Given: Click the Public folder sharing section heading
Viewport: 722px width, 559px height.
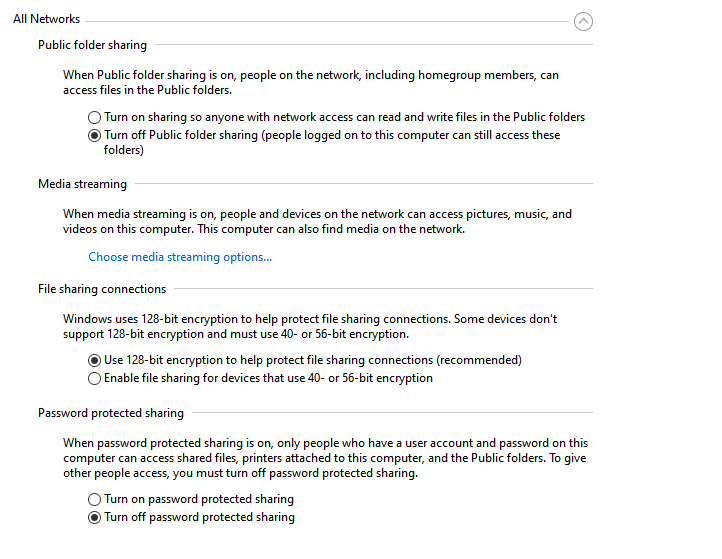Looking at the screenshot, I should coord(92,45).
